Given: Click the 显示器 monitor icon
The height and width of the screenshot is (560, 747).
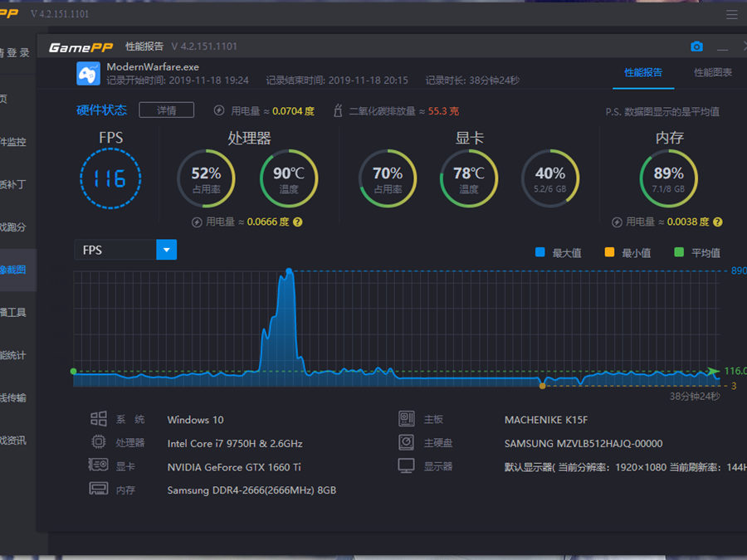Looking at the screenshot, I should tap(407, 465).
